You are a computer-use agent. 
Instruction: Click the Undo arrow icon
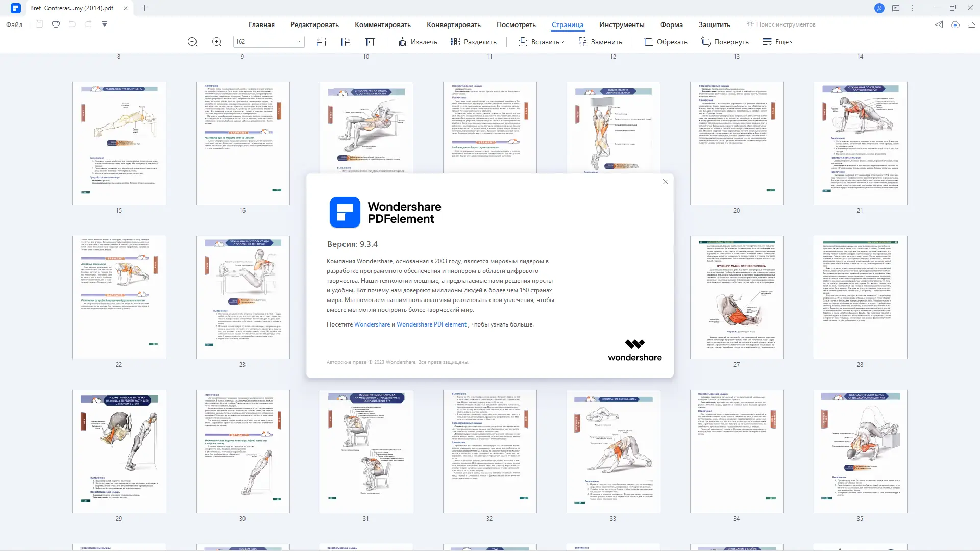(x=72, y=24)
